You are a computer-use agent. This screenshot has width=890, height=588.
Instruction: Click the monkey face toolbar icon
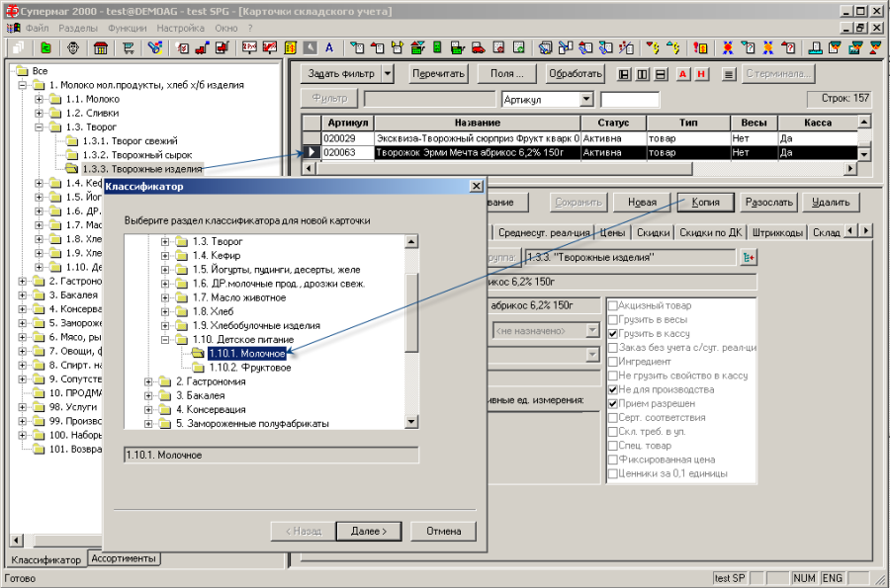click(x=72, y=48)
